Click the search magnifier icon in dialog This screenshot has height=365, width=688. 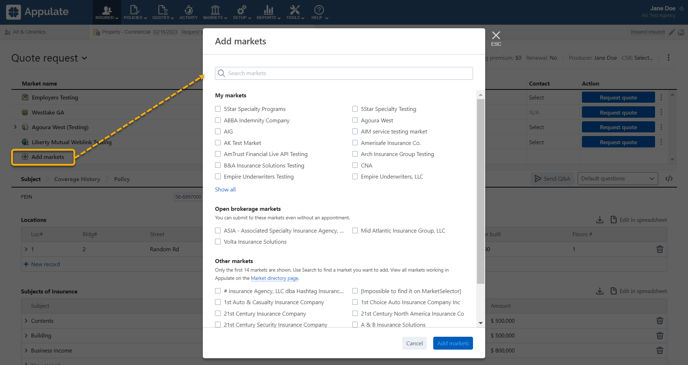point(221,73)
